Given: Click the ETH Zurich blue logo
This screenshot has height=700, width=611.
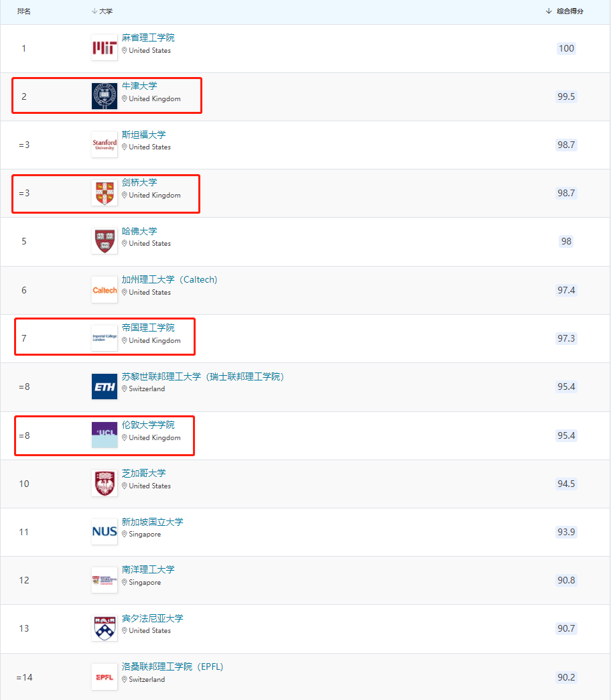Looking at the screenshot, I should coord(105,387).
